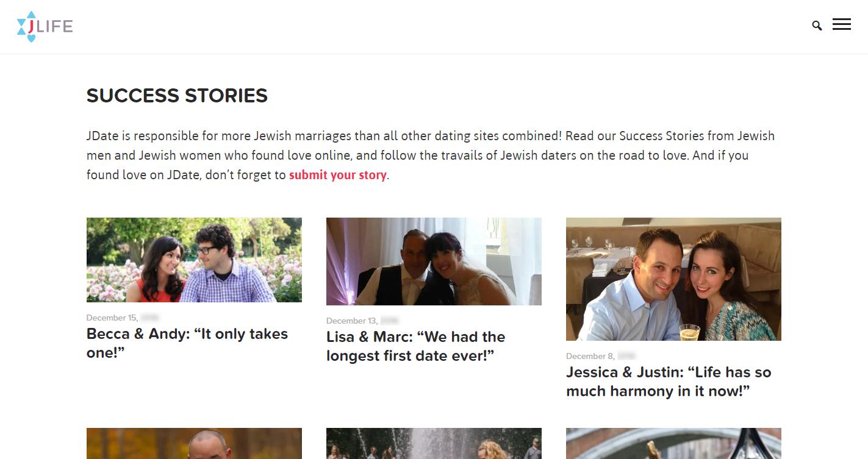The width and height of the screenshot is (868, 459).
Task: Open Jessica & Justin restaurant photo
Action: click(673, 279)
